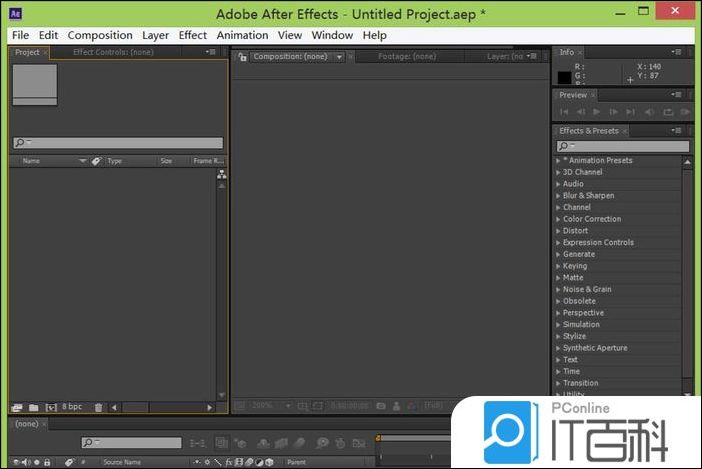Screen dimensions: 702x469
Task: Delete selected project items with trash icon
Action: (x=98, y=407)
